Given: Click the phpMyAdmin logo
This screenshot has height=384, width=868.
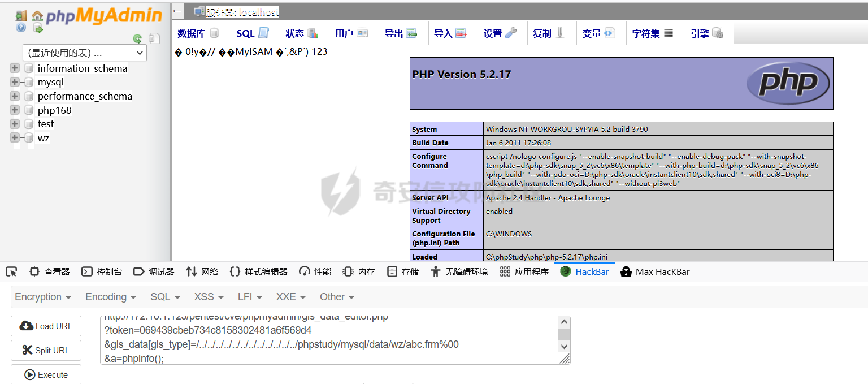Looking at the screenshot, I should click(104, 16).
